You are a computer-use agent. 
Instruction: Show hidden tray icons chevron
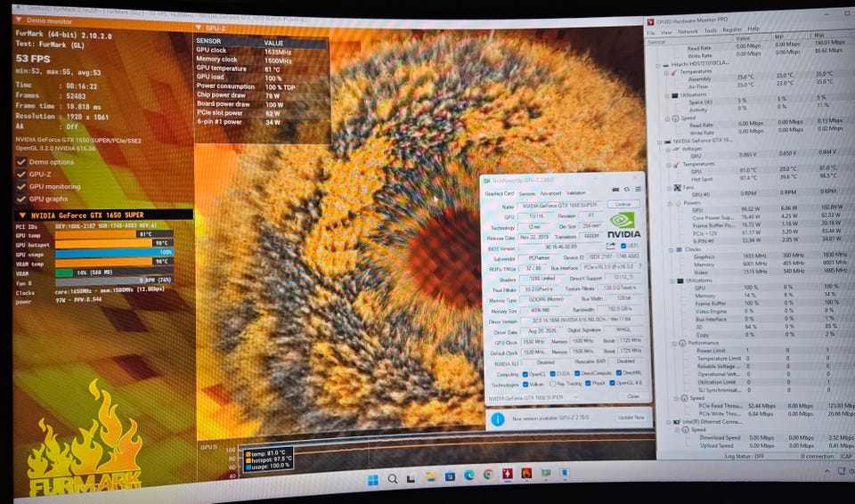pos(827,471)
